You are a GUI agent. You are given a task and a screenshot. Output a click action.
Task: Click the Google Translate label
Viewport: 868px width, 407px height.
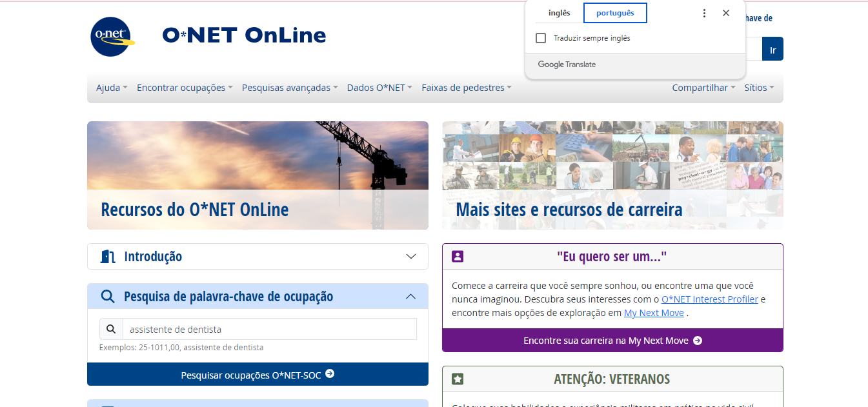point(567,65)
